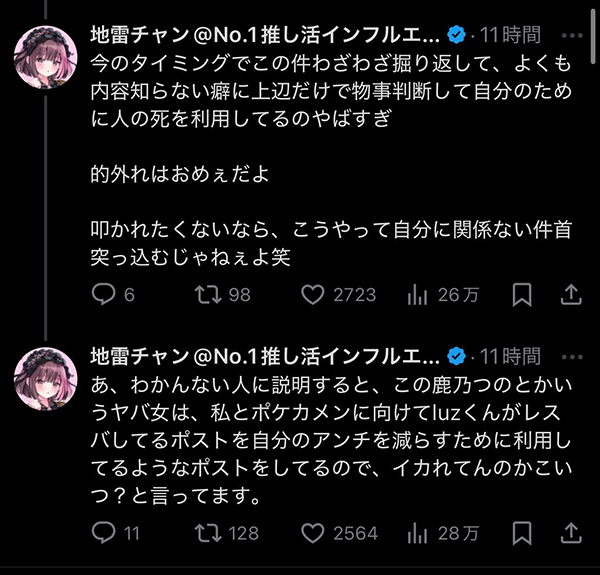View analytics of first post showing 26万
The image size is (600, 575).
point(419,294)
